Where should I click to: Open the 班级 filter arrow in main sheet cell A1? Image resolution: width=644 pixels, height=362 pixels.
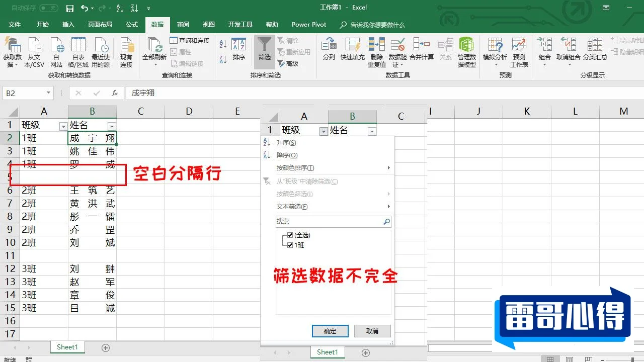pyautogui.click(x=63, y=126)
